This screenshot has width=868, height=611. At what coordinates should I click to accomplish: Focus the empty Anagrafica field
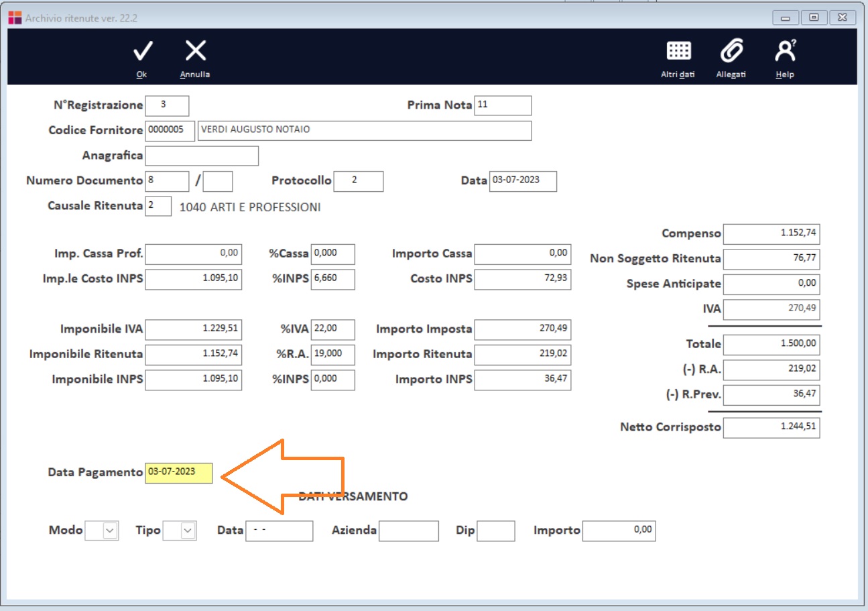pyautogui.click(x=202, y=156)
